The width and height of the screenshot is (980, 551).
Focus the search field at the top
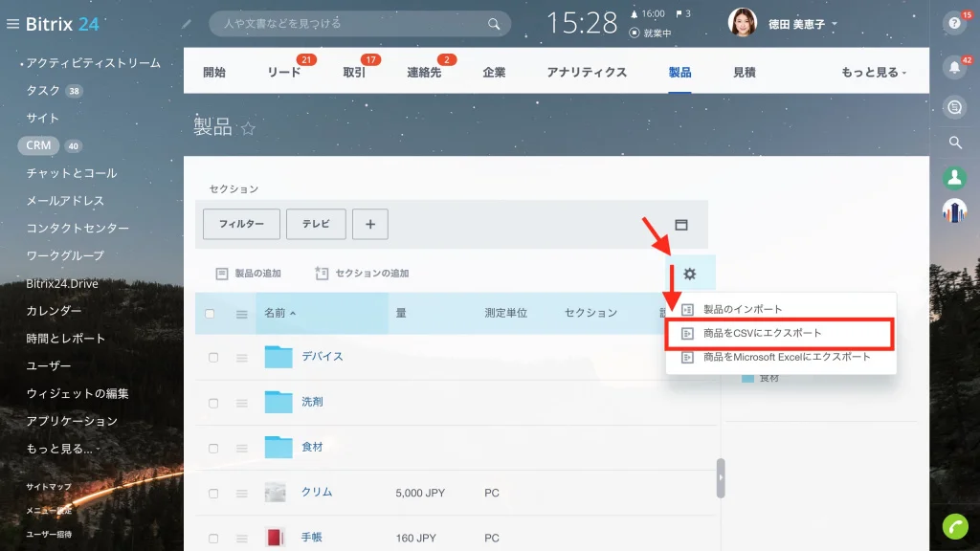pyautogui.click(x=360, y=24)
